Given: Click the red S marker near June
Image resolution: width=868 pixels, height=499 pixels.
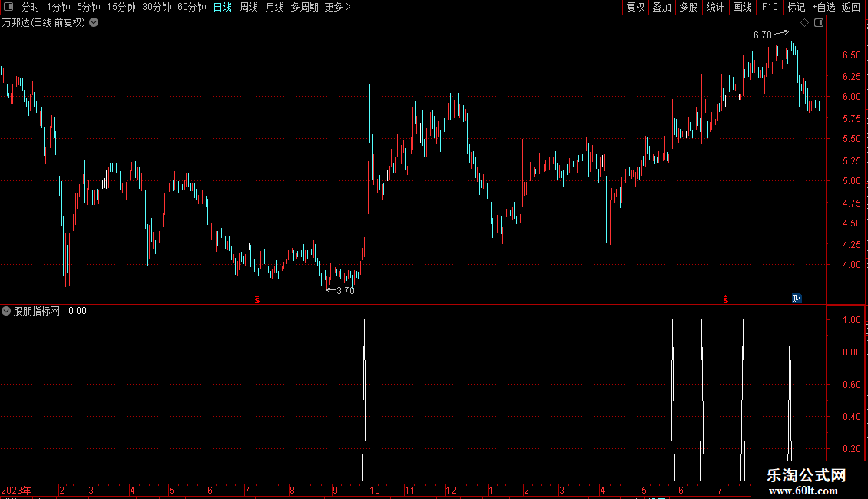Looking at the screenshot, I should [x=726, y=299].
